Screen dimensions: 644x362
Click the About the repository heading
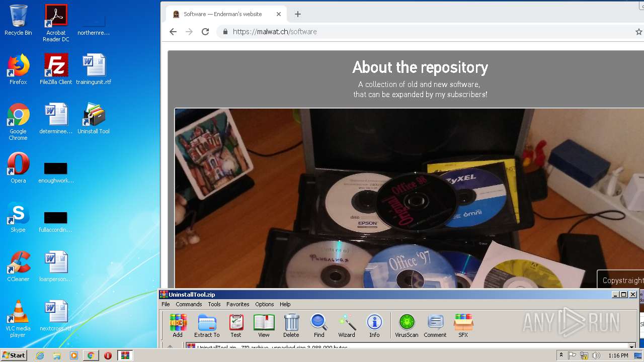click(x=420, y=67)
